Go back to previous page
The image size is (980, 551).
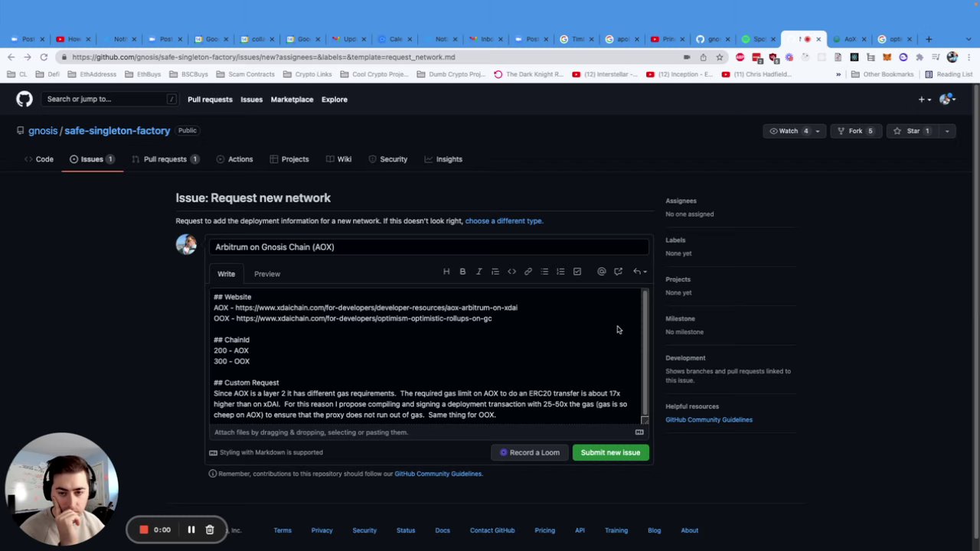click(11, 57)
